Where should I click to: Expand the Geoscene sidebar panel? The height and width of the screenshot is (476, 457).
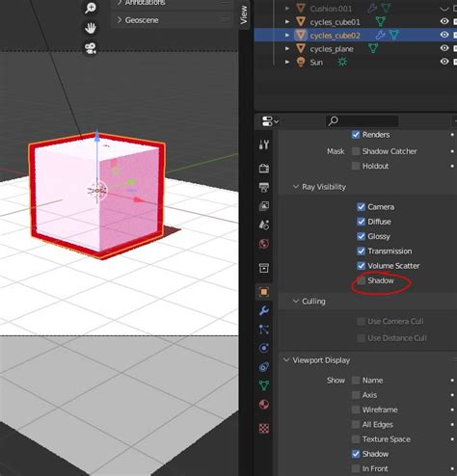(120, 20)
